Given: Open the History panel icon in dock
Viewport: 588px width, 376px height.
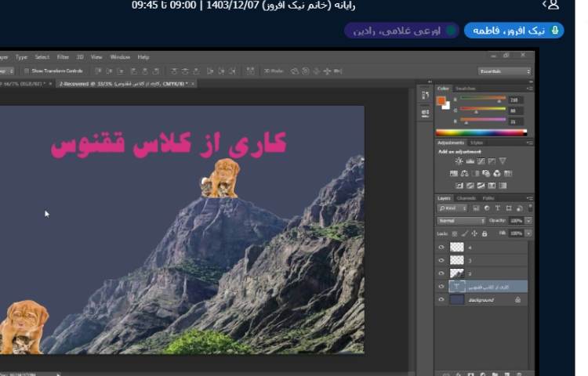Looking at the screenshot, I should 425,96.
